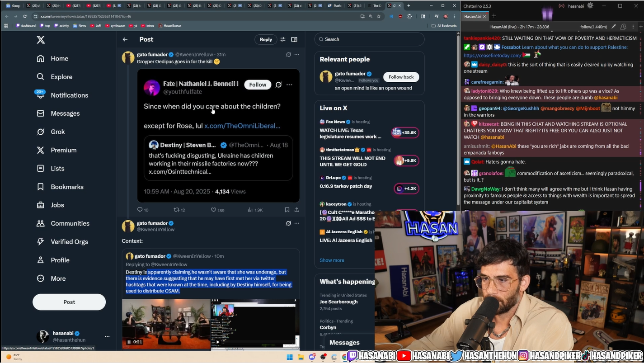Click the Reply button in Post header
Image resolution: width=644 pixels, height=363 pixels.
[x=266, y=39]
